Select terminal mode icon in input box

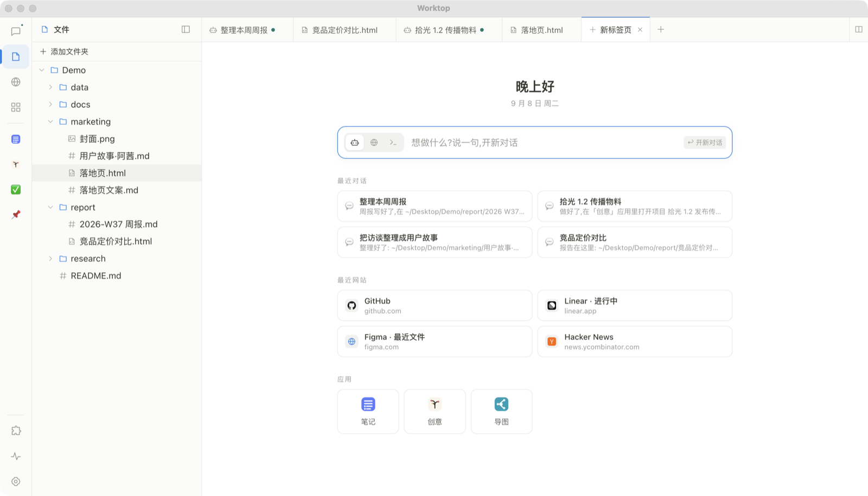click(x=393, y=143)
